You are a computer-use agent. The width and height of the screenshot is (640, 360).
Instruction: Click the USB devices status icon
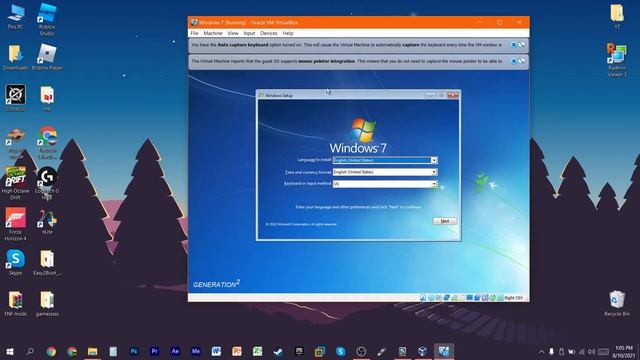tap(454, 298)
